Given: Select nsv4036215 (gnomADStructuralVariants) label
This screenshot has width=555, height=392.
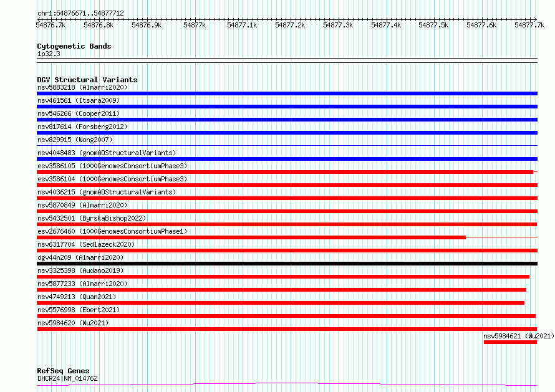Looking at the screenshot, I should pos(107,192).
